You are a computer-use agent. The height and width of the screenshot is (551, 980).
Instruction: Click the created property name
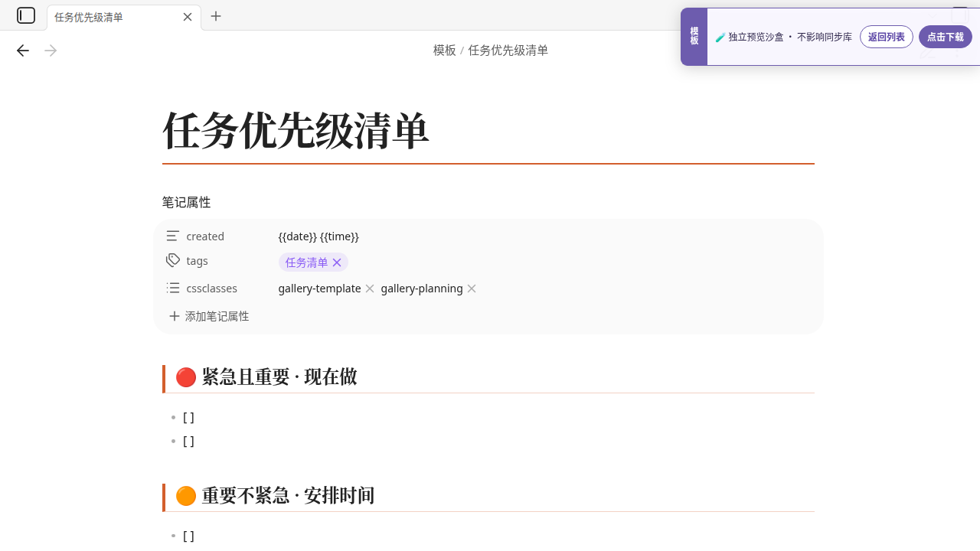pyautogui.click(x=205, y=236)
